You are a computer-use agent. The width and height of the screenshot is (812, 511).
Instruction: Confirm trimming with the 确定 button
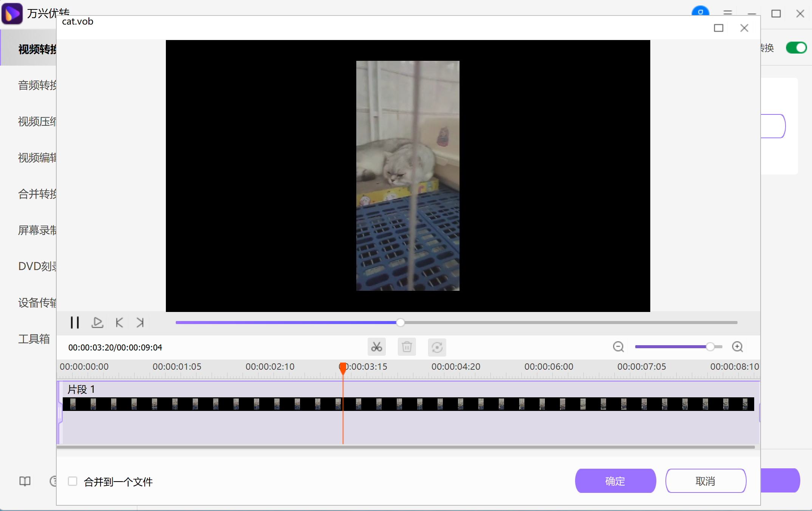(x=616, y=481)
